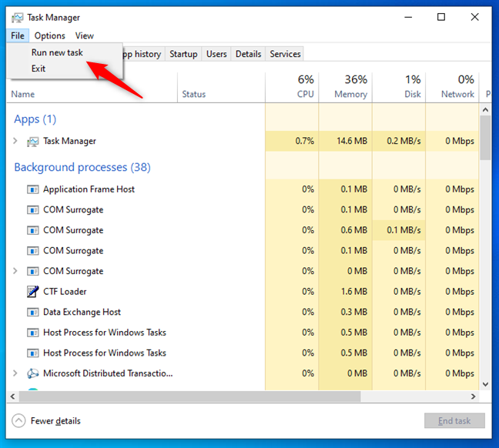Viewport: 499px width, 448px height.
Task: Click the Microsoft Distributed Transaction icon
Action: point(33,373)
